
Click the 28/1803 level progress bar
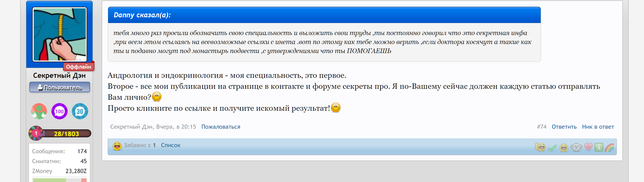click(66, 134)
